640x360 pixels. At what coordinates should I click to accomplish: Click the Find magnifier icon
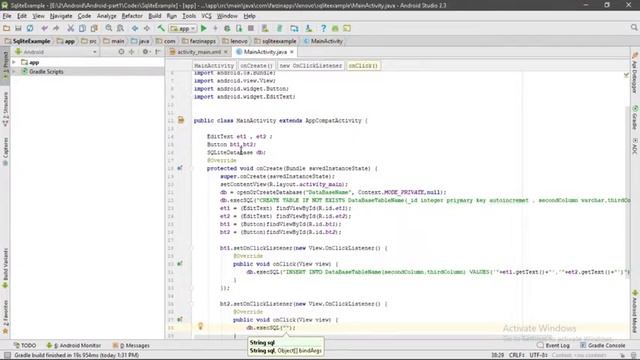point(109,29)
